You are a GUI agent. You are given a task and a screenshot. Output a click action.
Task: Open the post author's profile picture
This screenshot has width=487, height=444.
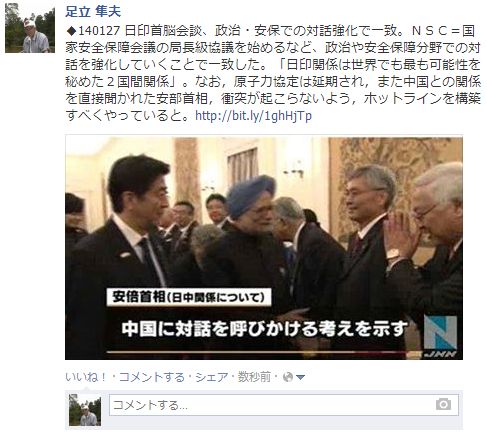30,29
